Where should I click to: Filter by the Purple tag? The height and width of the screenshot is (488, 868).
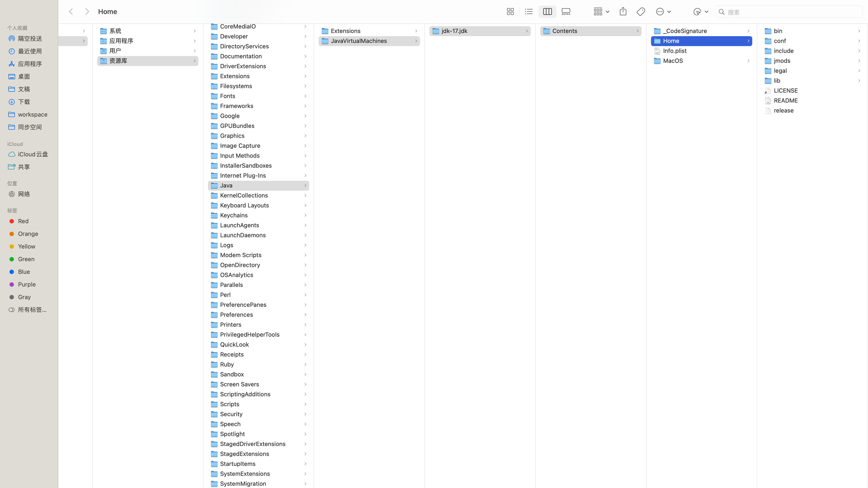click(x=27, y=285)
